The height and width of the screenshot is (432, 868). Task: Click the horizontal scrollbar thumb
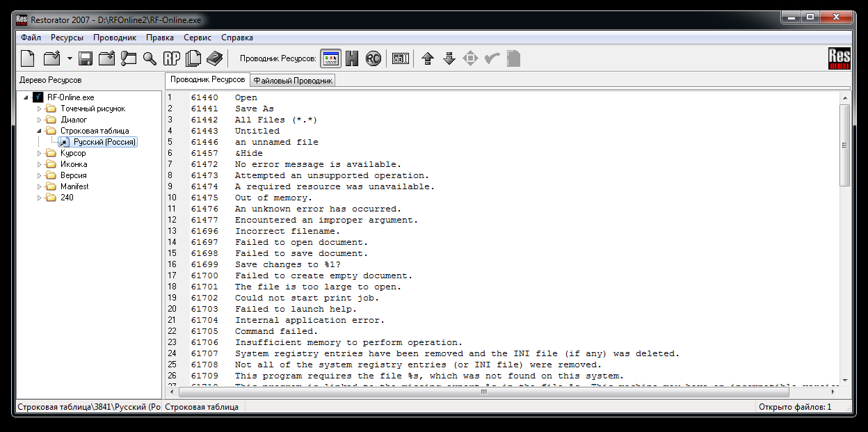(x=484, y=392)
